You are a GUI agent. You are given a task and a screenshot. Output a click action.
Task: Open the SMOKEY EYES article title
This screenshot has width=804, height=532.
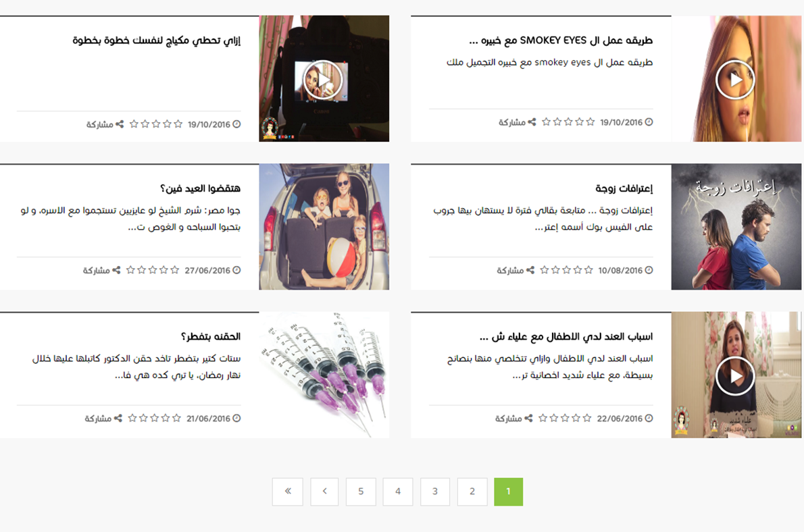pos(561,40)
